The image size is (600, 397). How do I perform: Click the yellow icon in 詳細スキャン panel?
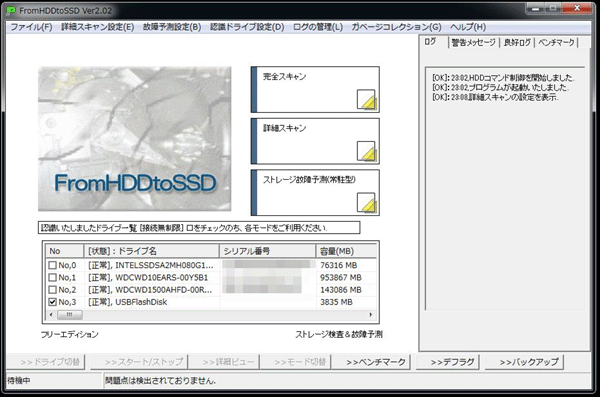tap(367, 151)
